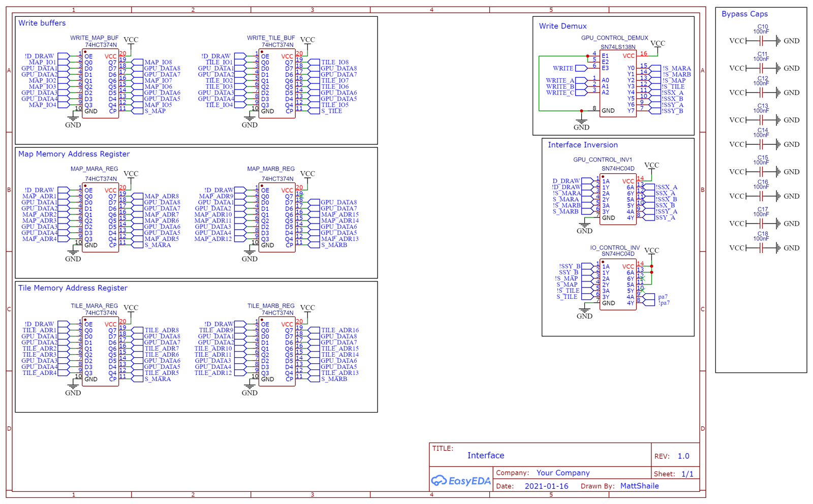
Task: Click the MAP_IO8 net label
Action: 158,62
